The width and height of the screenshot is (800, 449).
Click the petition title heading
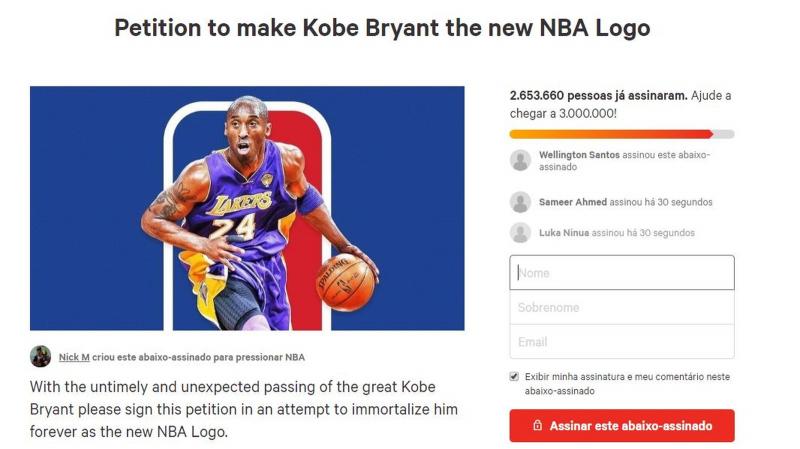(382, 28)
